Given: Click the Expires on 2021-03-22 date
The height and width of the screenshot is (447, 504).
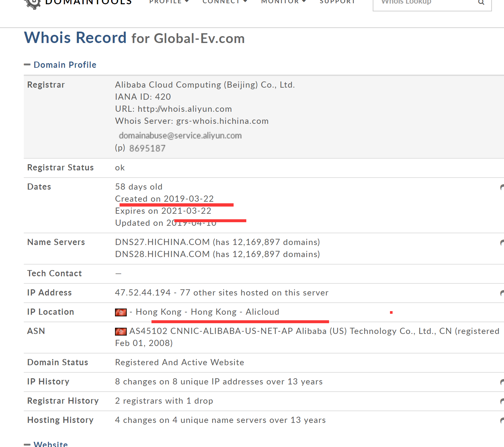Looking at the screenshot, I should click(x=163, y=211).
